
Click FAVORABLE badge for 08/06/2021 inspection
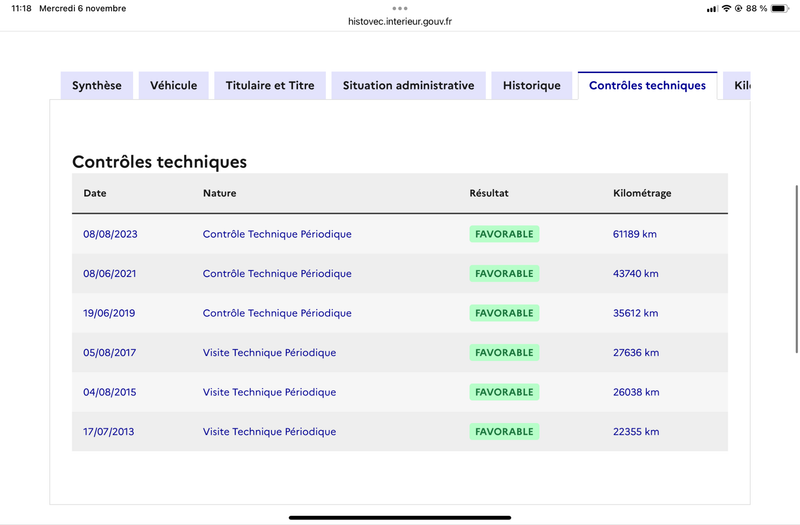tap(504, 273)
